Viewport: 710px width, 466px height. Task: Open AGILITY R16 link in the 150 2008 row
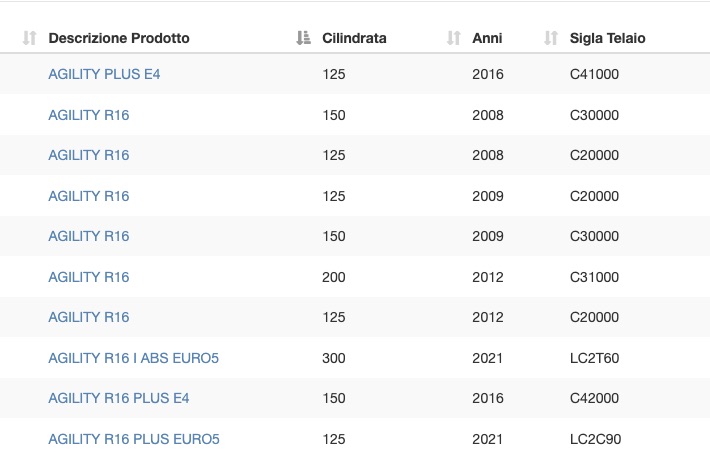point(89,115)
